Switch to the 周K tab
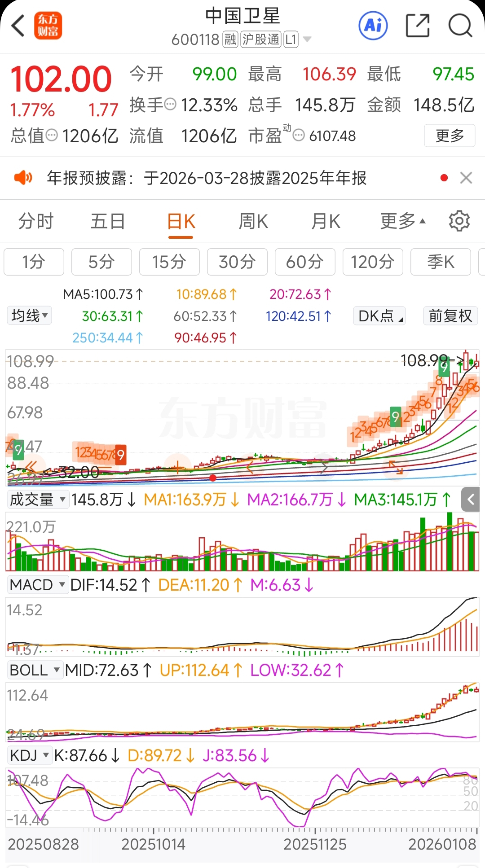The image size is (485, 868). click(253, 221)
